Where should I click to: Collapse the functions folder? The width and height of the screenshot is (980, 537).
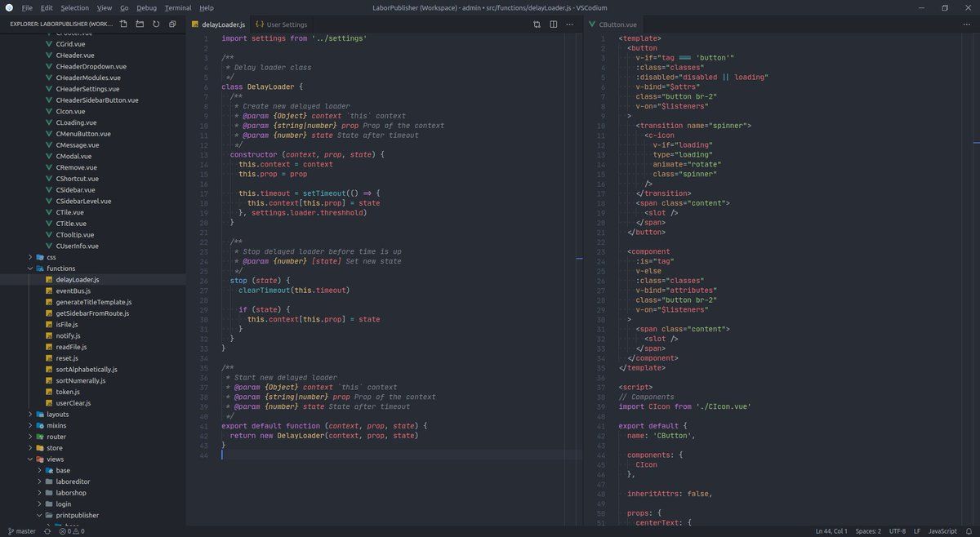click(93, 268)
